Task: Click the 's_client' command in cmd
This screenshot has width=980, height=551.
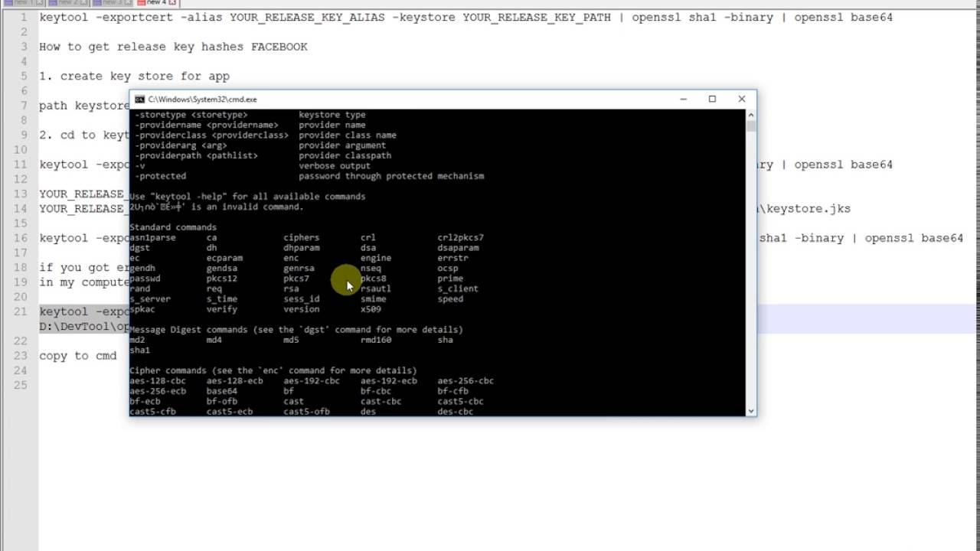Action: (x=458, y=289)
